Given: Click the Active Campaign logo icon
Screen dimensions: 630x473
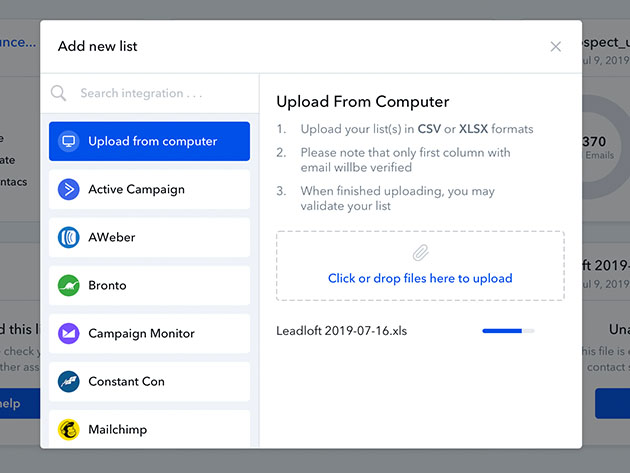Looking at the screenshot, I should (69, 189).
